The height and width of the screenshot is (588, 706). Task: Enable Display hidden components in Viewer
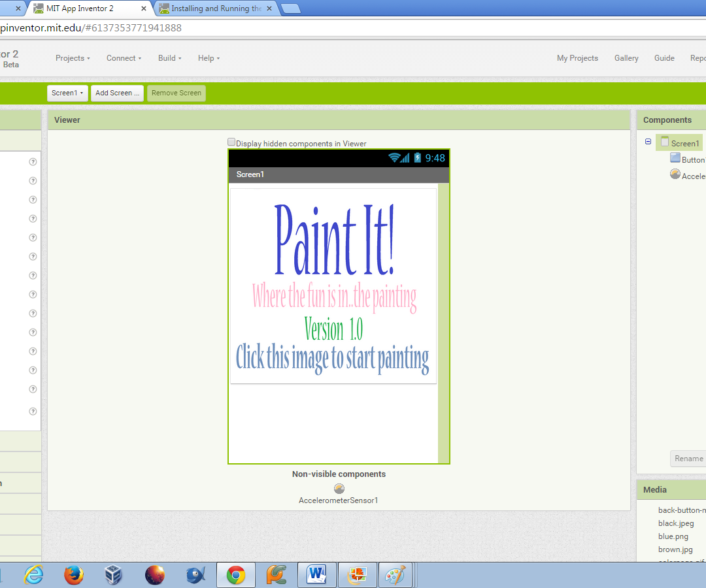click(231, 142)
